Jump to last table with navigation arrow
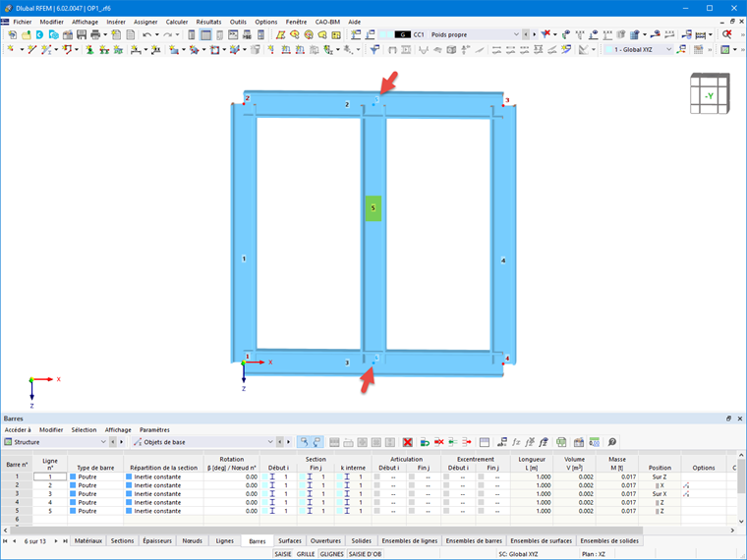This screenshot has height=560, width=747. click(65, 541)
